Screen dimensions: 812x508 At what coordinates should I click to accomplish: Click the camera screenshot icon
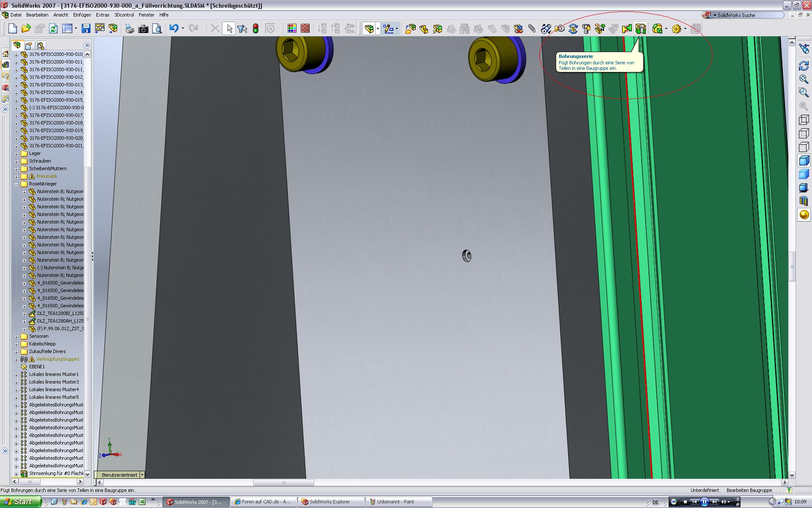pos(143,29)
